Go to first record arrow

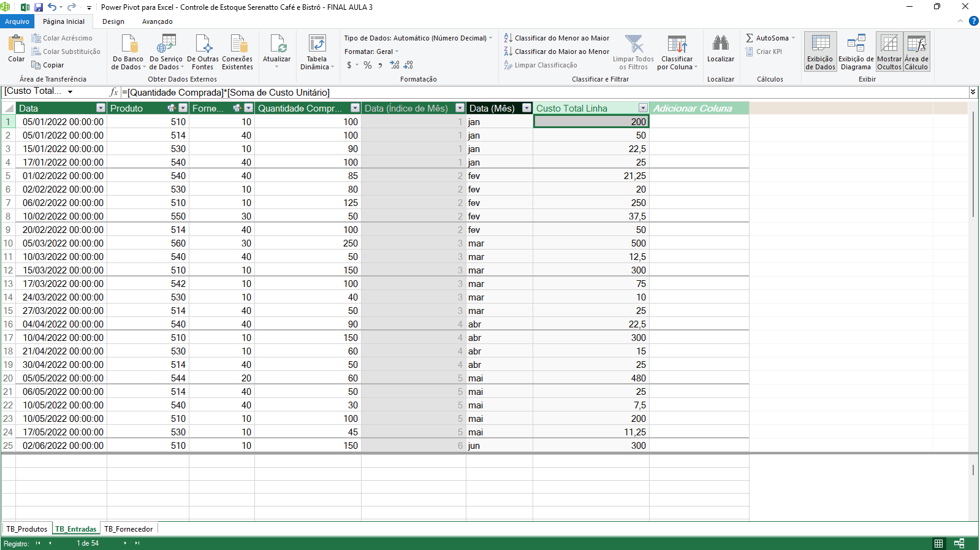coord(38,543)
